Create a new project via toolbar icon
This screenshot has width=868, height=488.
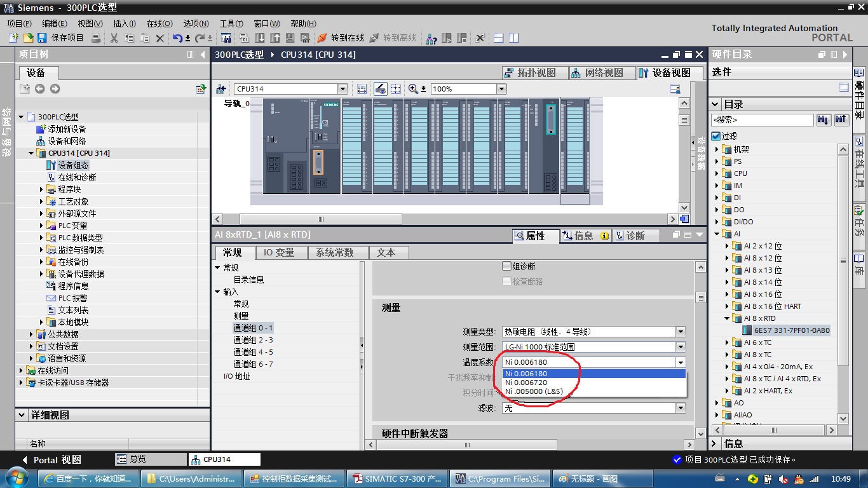(13, 38)
